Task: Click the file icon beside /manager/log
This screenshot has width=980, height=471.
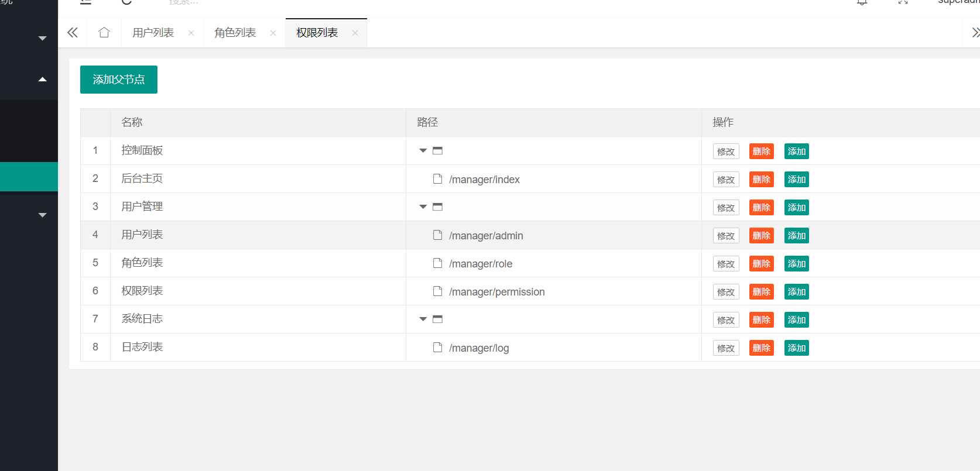Action: (x=437, y=348)
